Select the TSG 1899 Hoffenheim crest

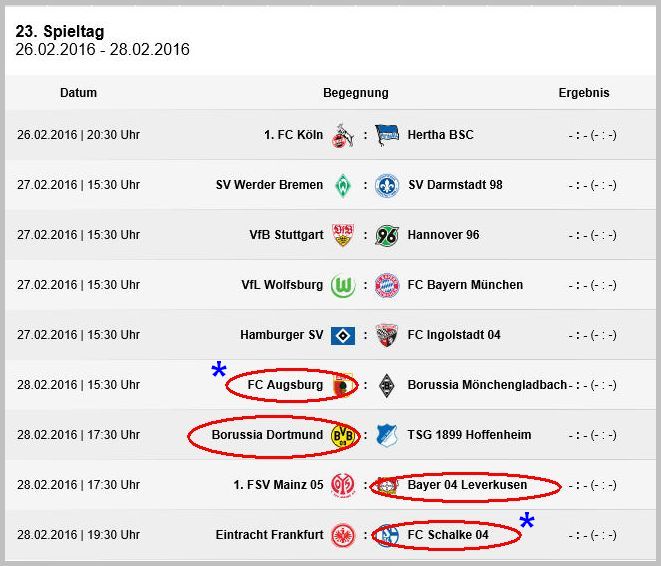coord(387,435)
